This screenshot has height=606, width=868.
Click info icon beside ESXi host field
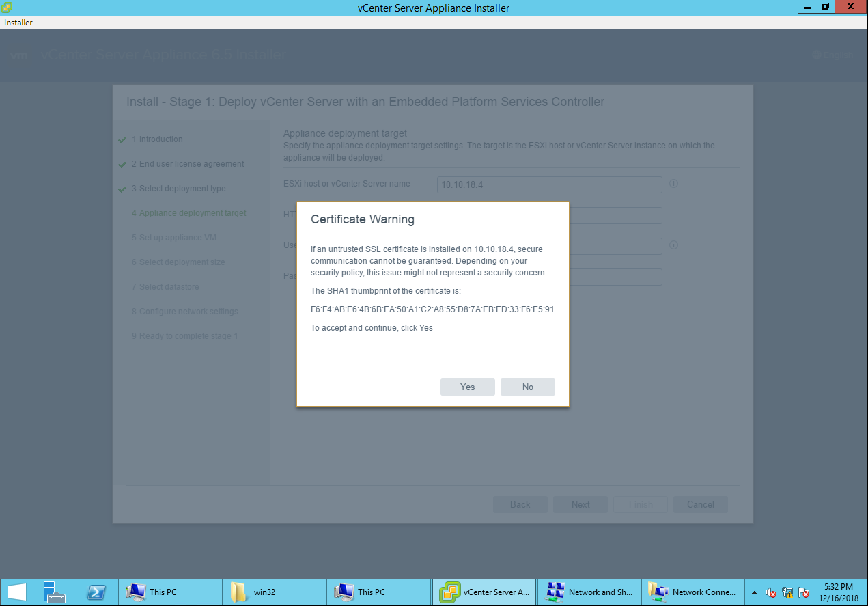[x=673, y=184]
